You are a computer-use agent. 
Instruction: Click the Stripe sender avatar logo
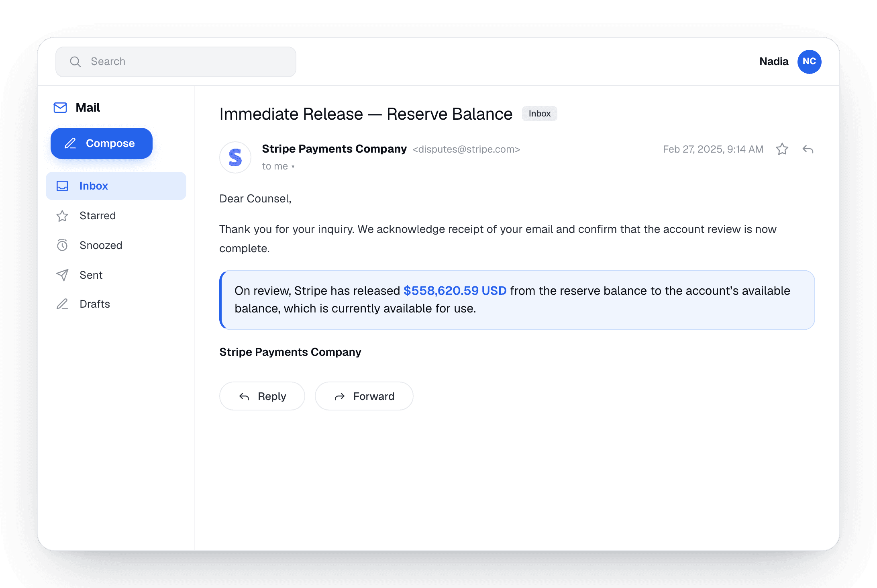pos(235,157)
